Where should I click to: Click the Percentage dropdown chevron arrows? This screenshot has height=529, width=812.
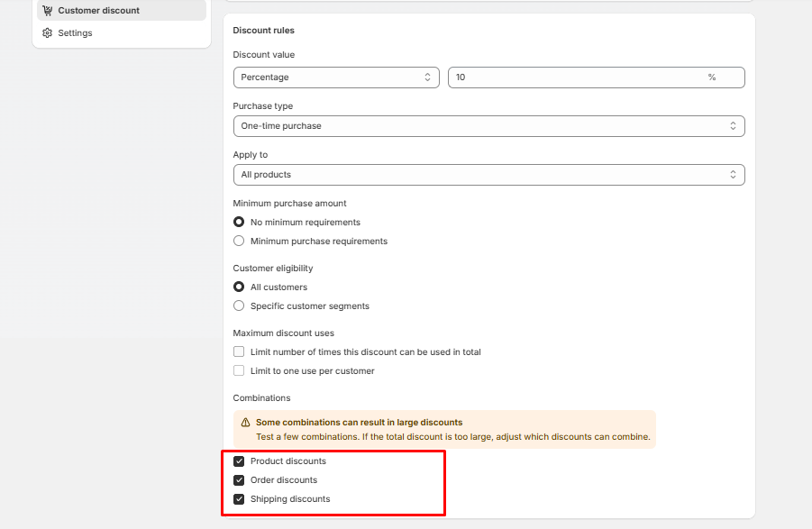427,78
